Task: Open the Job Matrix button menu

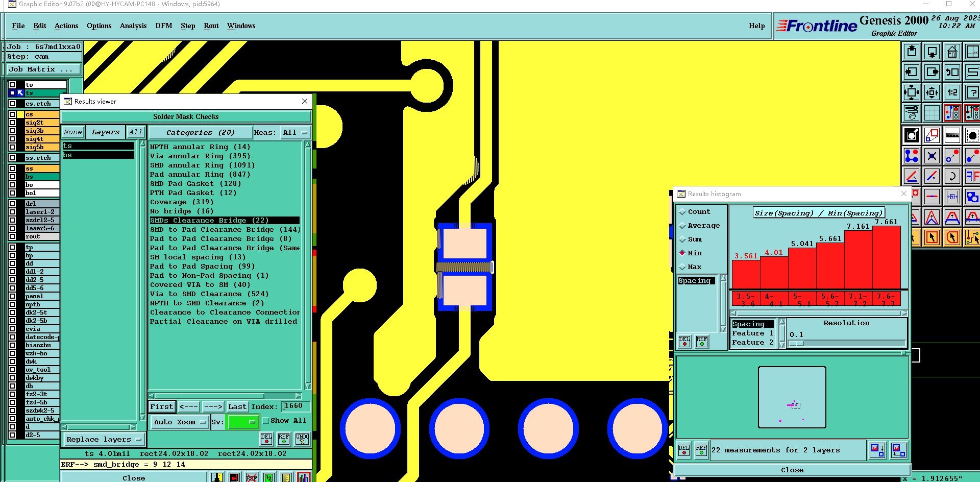Action: point(43,69)
